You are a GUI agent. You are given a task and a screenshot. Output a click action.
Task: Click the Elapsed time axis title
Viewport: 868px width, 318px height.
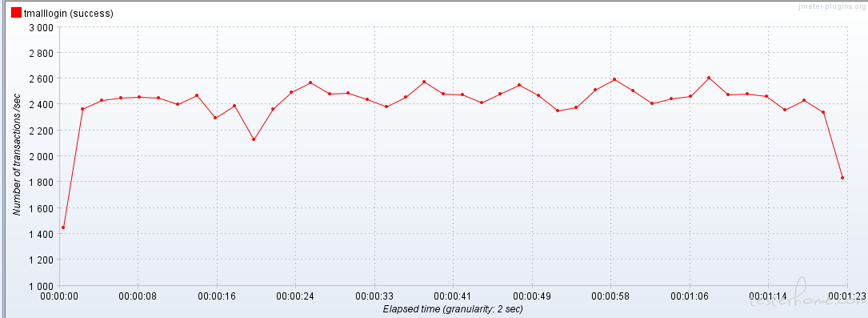[453, 308]
